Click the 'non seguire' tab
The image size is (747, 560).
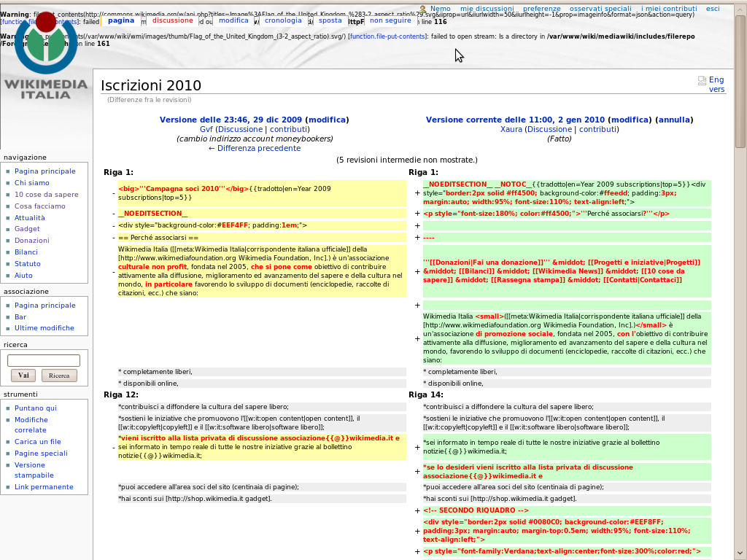(x=390, y=20)
